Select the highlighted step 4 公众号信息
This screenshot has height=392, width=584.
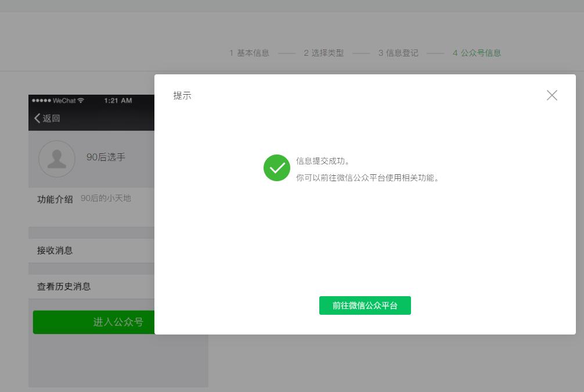[x=477, y=53]
